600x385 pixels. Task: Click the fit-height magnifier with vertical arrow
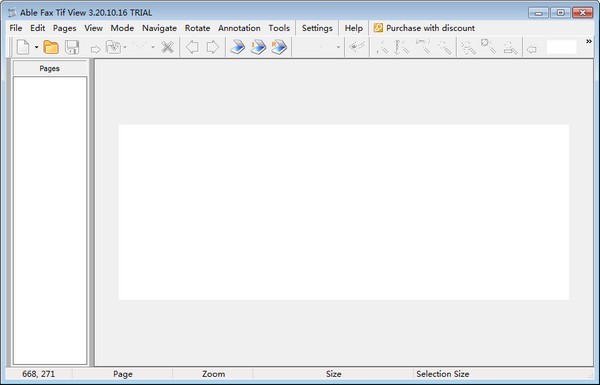(x=401, y=47)
